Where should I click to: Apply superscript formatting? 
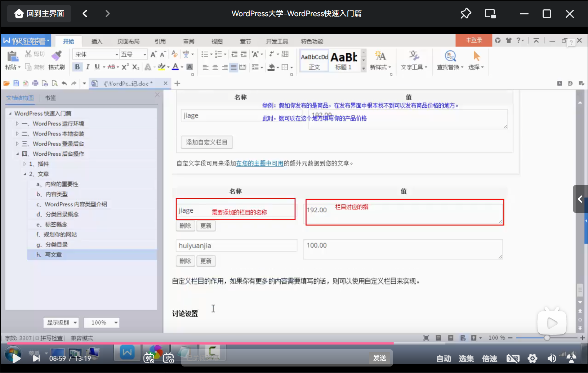[x=125, y=67]
